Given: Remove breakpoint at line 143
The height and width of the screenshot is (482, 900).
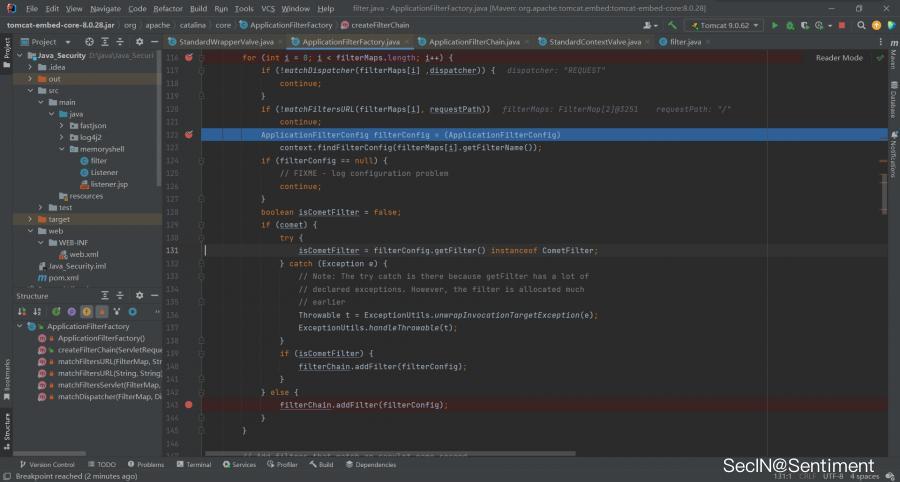Looking at the screenshot, I should click(x=189, y=405).
